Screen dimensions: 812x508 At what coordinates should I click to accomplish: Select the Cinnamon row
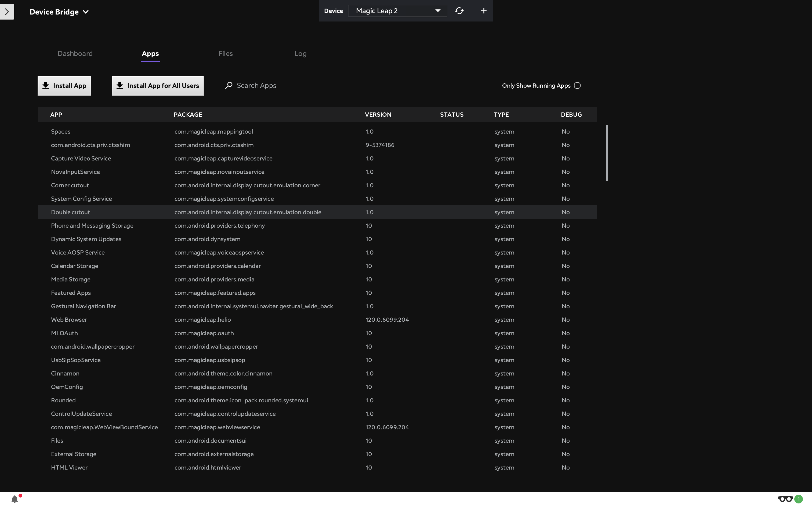[317, 373]
